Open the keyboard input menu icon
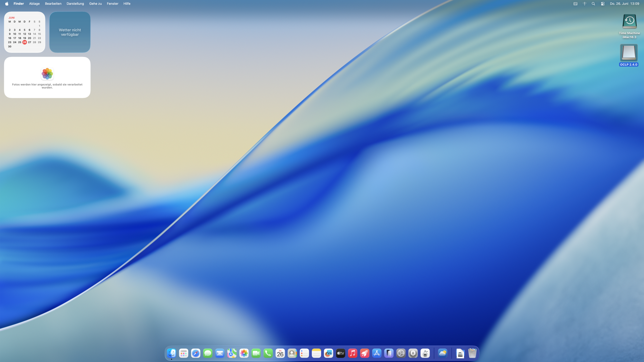Viewport: 644px width, 362px height. pos(575,4)
